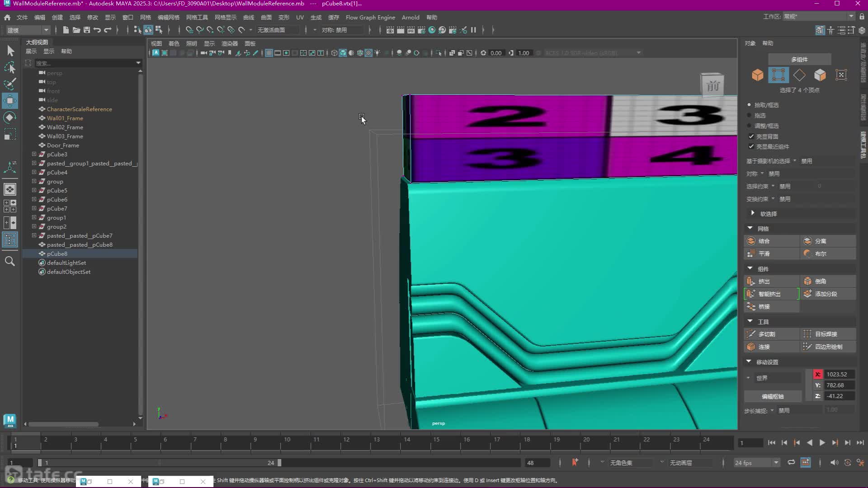Uncheck the 亮显背面 checkbox
868x488 pixels.
(x=751, y=136)
